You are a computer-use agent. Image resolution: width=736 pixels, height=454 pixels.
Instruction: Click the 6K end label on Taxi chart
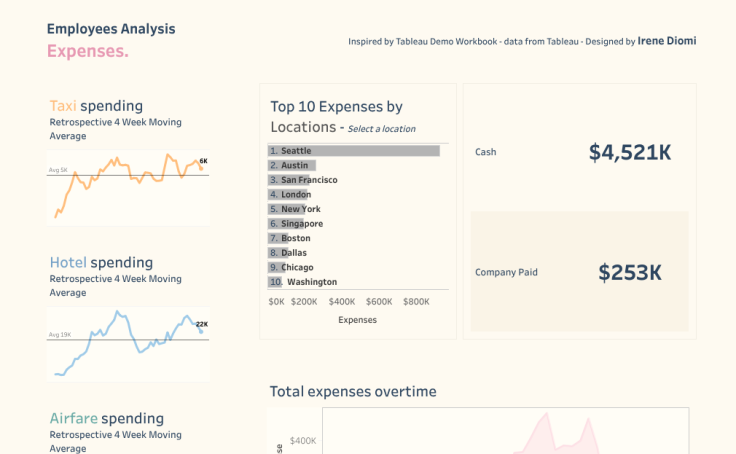[203, 161]
